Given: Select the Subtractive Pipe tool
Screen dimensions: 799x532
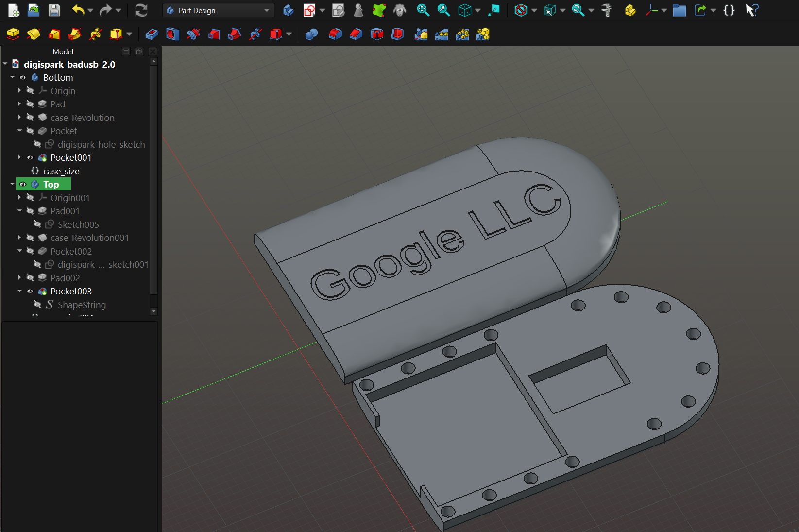Looking at the screenshot, I should coord(235,34).
